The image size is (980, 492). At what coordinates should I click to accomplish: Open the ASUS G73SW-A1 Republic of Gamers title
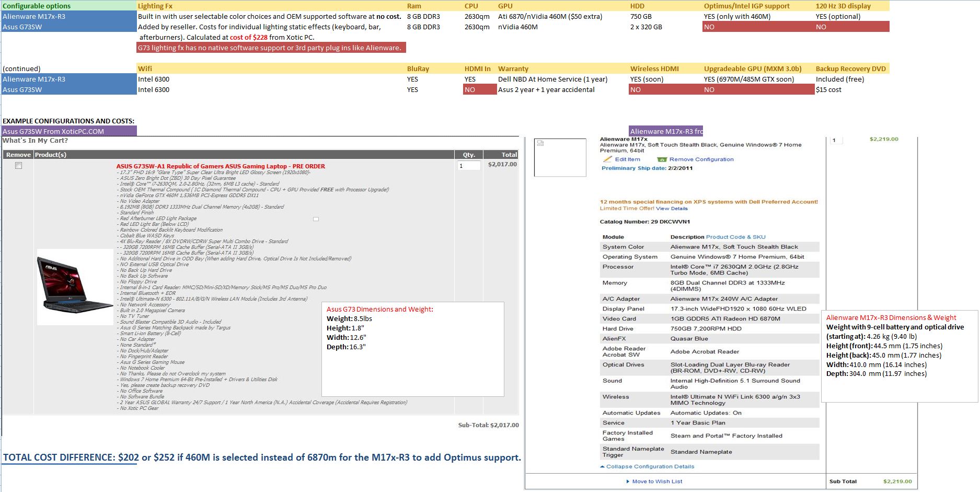click(x=221, y=166)
